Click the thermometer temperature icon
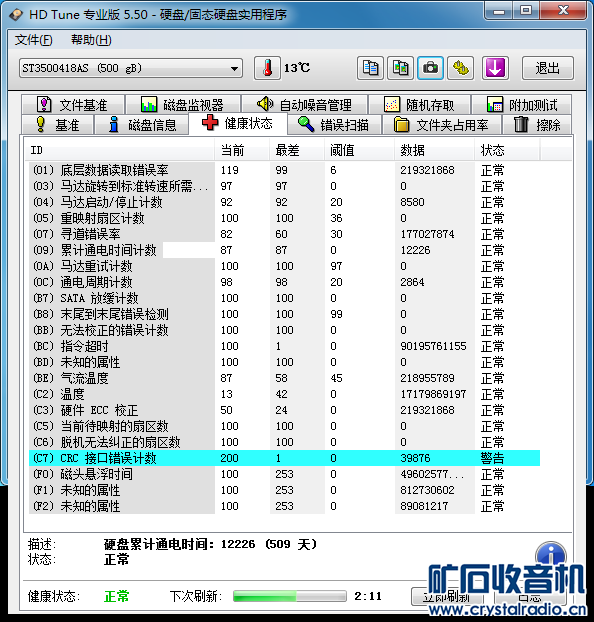This screenshot has width=594, height=622. click(267, 68)
